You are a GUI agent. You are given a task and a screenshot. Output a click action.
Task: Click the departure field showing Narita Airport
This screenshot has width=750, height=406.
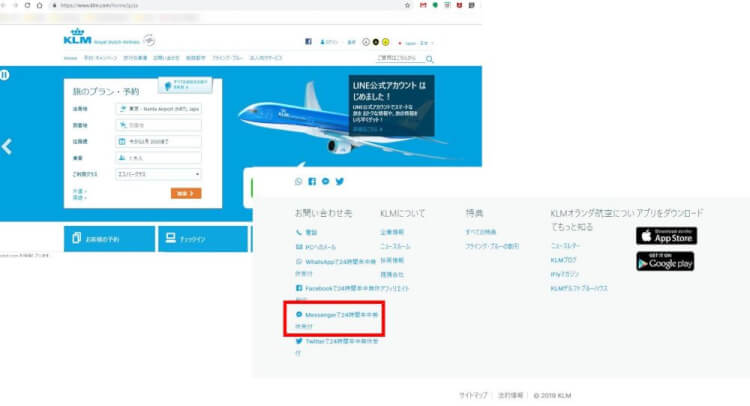[x=158, y=109]
